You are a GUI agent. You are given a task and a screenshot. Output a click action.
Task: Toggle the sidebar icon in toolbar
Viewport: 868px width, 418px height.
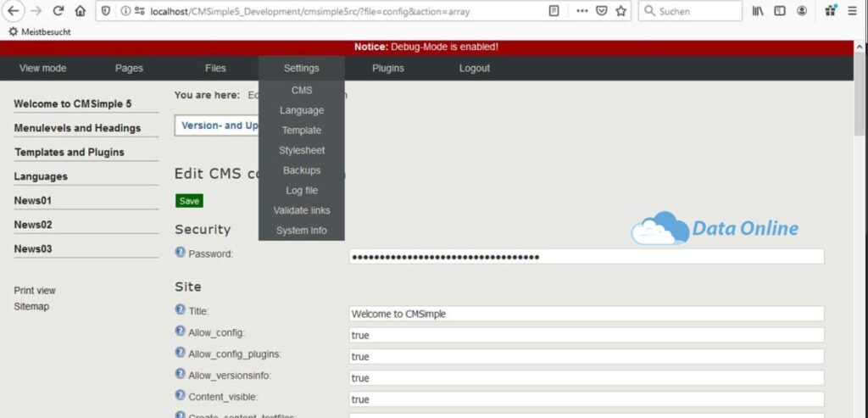click(780, 11)
